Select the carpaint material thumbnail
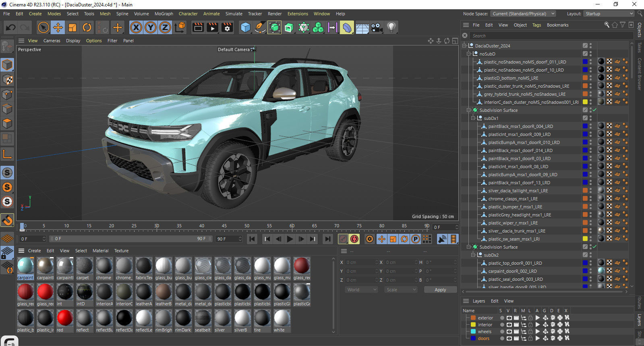 (x=25, y=266)
